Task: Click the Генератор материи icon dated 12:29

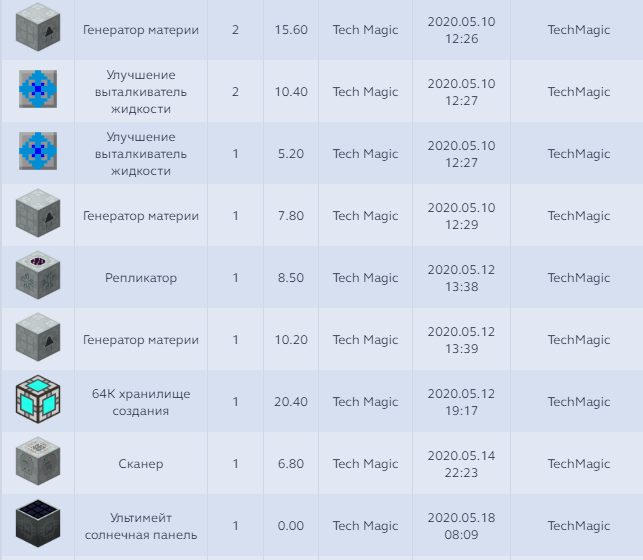Action: click(x=38, y=213)
